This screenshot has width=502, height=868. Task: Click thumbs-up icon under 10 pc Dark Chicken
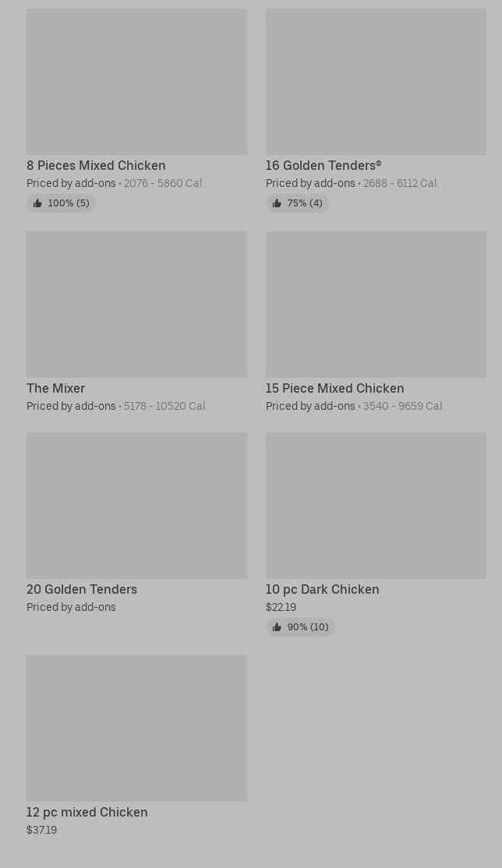277,627
